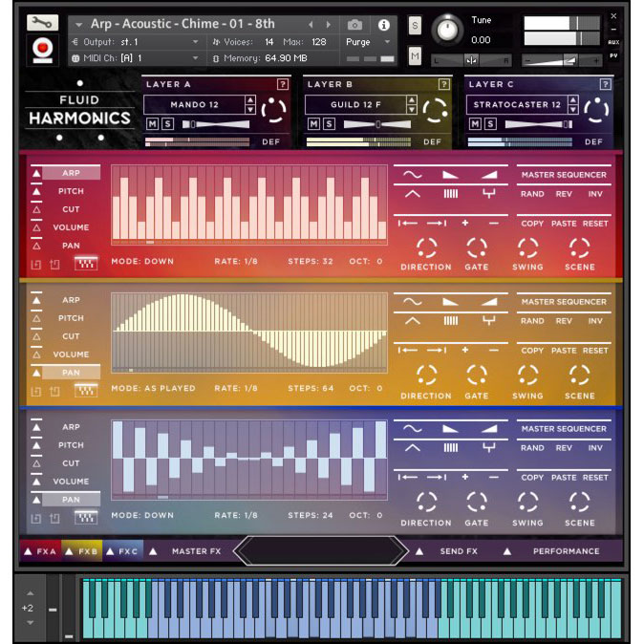Open Layer A help question mark

(282, 85)
